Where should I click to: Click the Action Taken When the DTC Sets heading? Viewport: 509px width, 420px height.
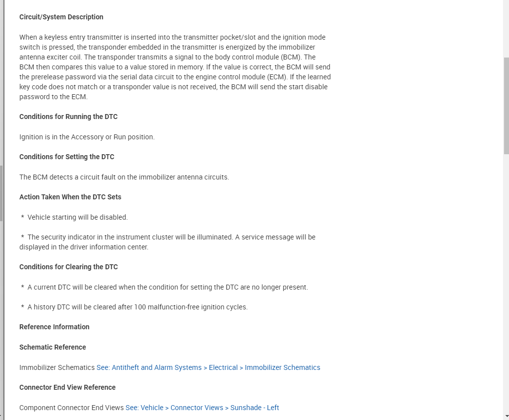(x=70, y=197)
